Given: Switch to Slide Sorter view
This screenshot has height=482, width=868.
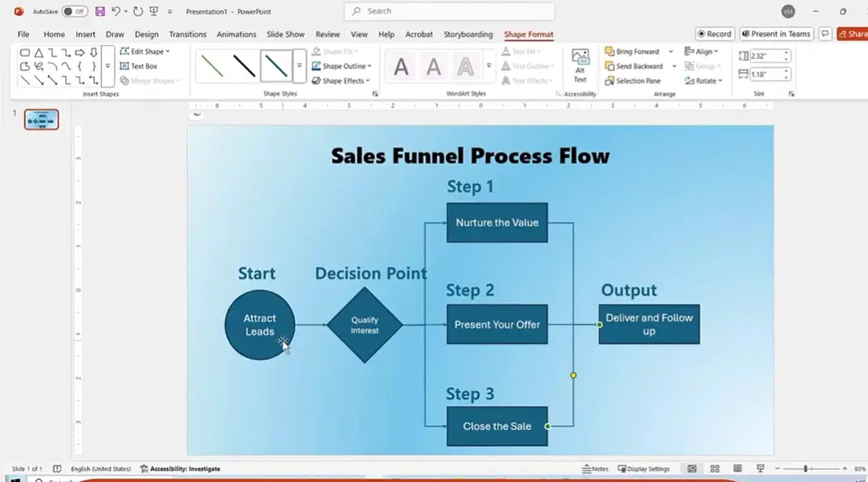Looking at the screenshot, I should [x=714, y=469].
